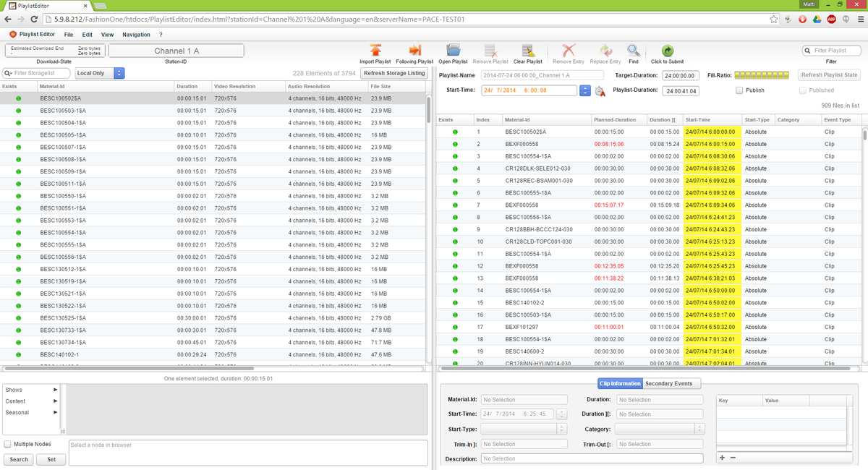
Task: Click the Following Playlist icon
Action: [414, 50]
